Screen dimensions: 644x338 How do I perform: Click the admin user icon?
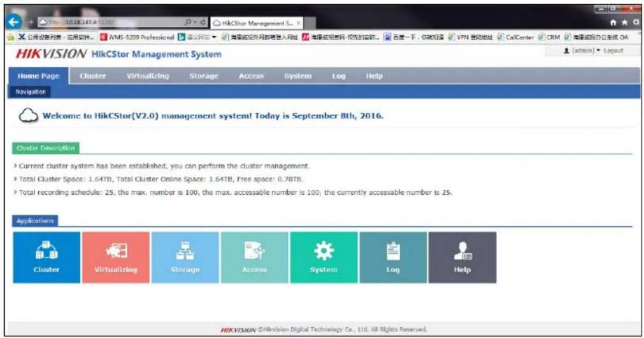(x=567, y=51)
